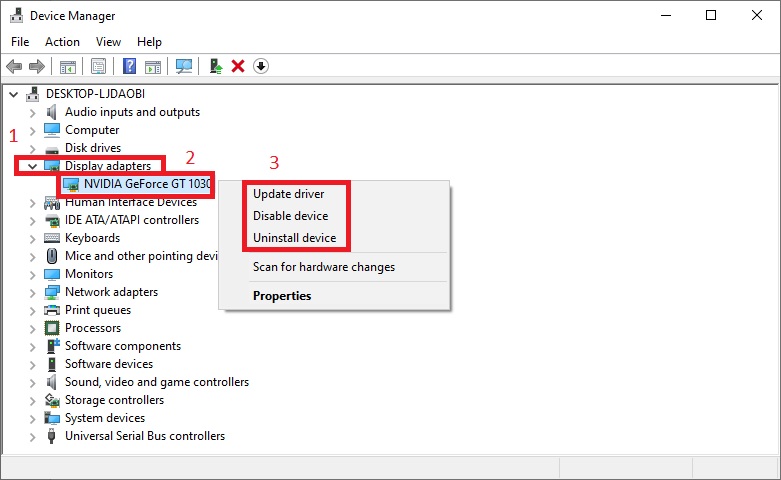781x480 pixels.
Task: Click the Software components icon
Action: (53, 346)
